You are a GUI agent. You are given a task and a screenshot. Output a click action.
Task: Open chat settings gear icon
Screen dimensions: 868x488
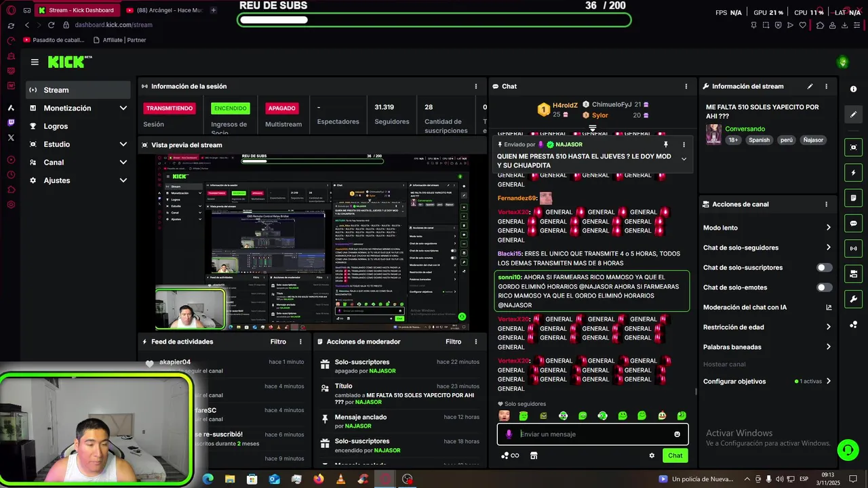652,455
